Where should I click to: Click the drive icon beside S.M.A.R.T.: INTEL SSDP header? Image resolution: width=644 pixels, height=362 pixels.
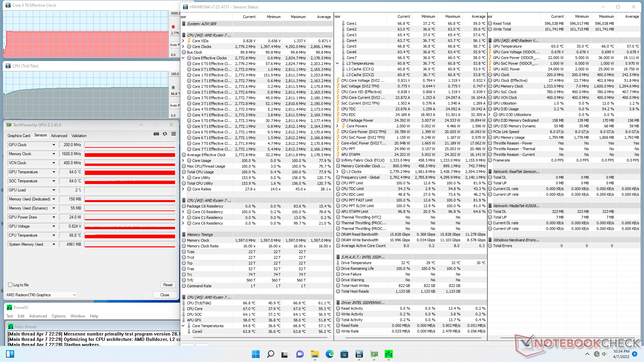pyautogui.click(x=338, y=257)
